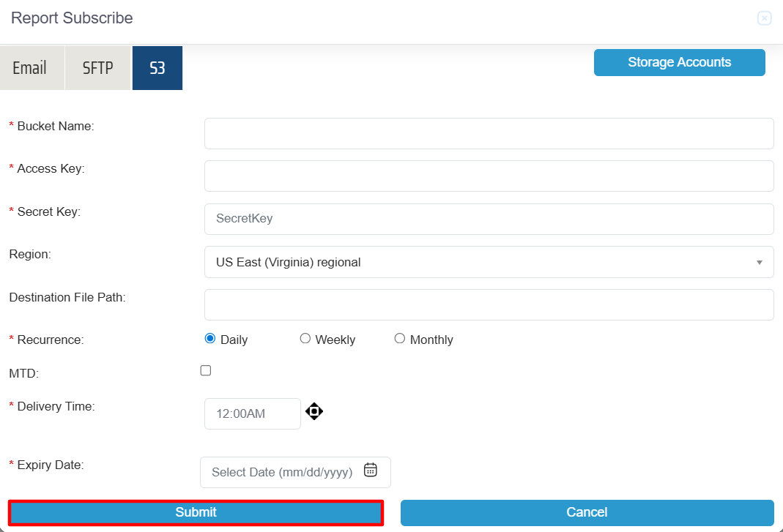Viewport: 783px width, 532px height.
Task: Click the Secret Key input field
Action: (x=489, y=219)
